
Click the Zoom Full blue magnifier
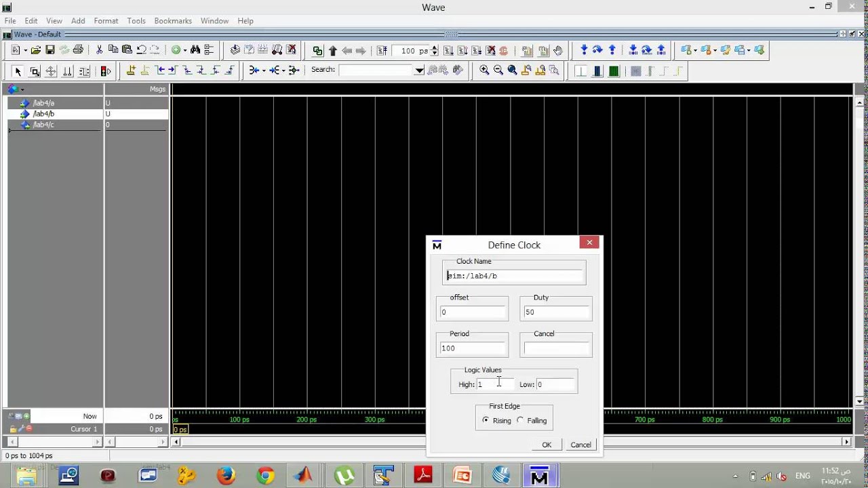[512, 70]
